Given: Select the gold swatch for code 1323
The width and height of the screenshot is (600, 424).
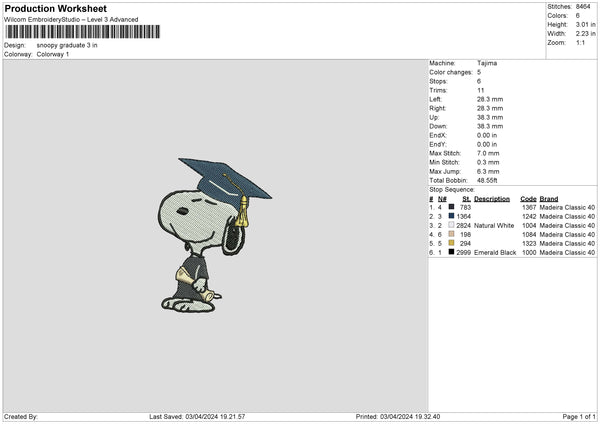Looking at the screenshot, I should click(452, 243).
